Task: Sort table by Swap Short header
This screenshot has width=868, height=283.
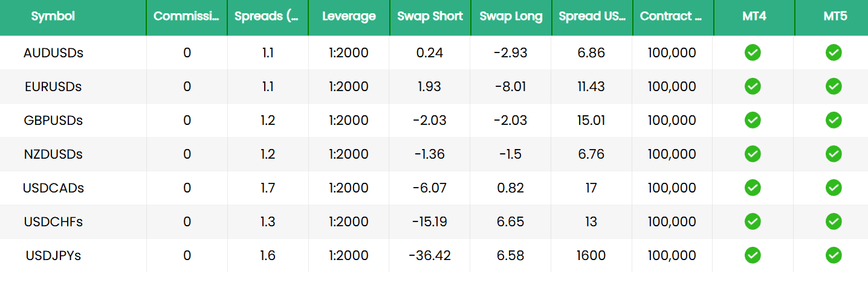Action: (429, 17)
